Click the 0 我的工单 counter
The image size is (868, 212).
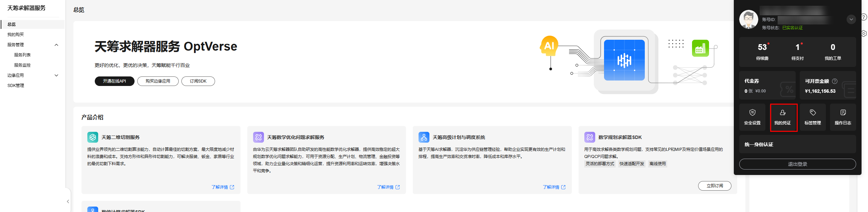tap(833, 52)
